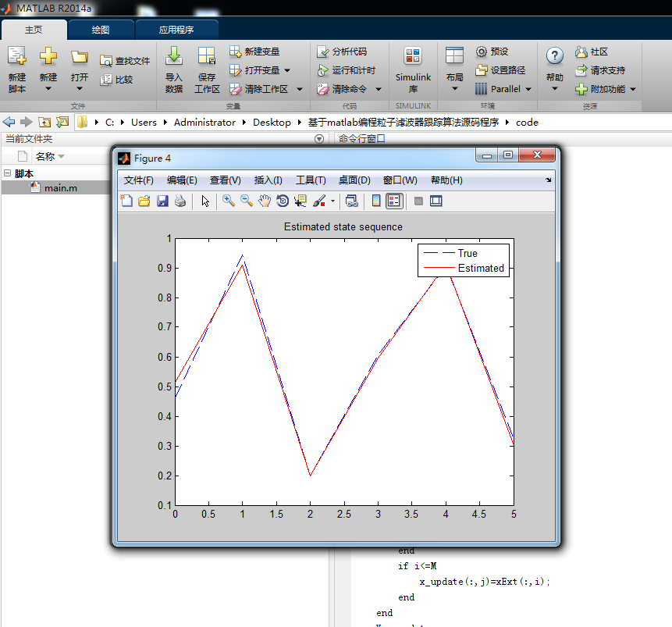This screenshot has width=672, height=627.
Task: Open the New (新建) dropdown
Action: [48, 70]
